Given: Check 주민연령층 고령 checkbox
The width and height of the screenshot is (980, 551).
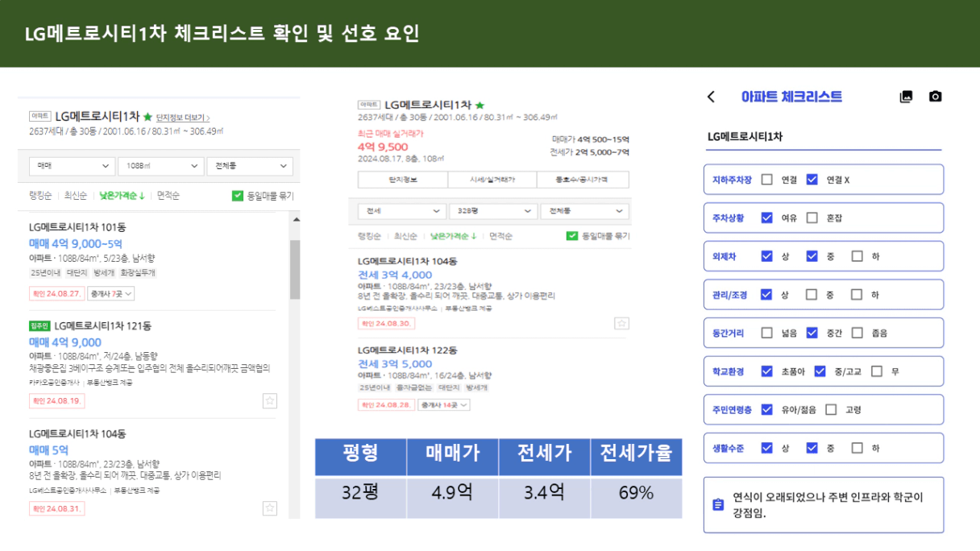Looking at the screenshot, I should pos(831,409).
